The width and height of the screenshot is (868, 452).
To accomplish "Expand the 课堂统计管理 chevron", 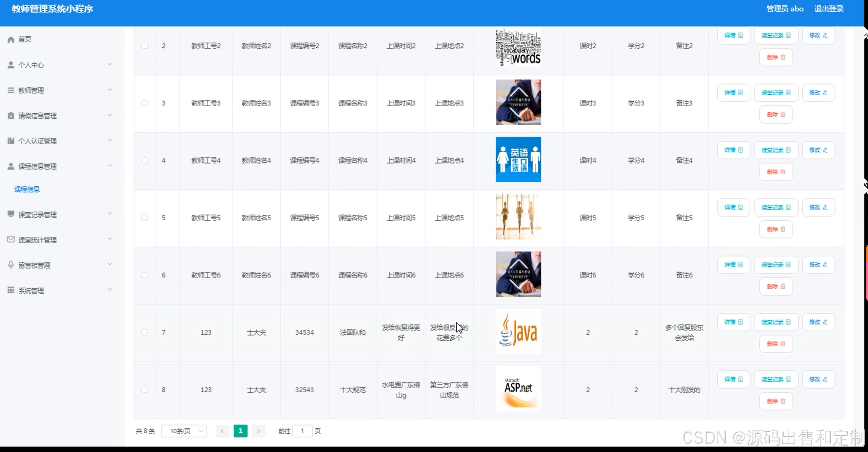I will pos(110,239).
